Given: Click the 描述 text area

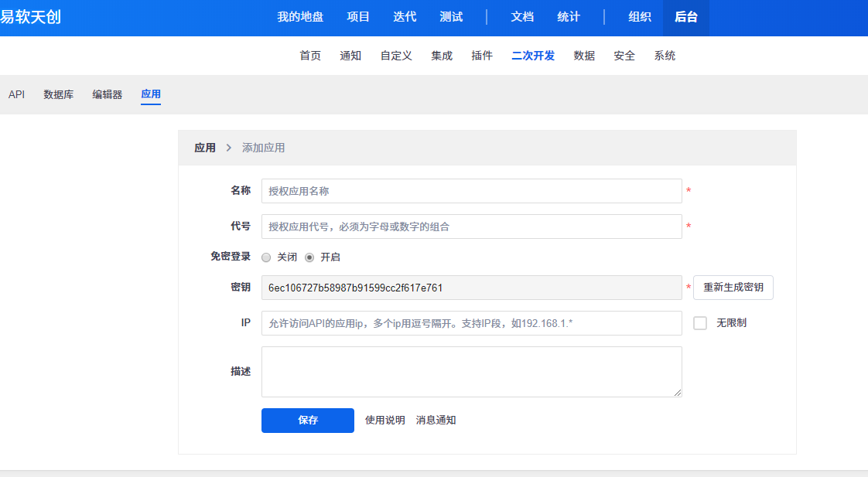Looking at the screenshot, I should point(471,372).
